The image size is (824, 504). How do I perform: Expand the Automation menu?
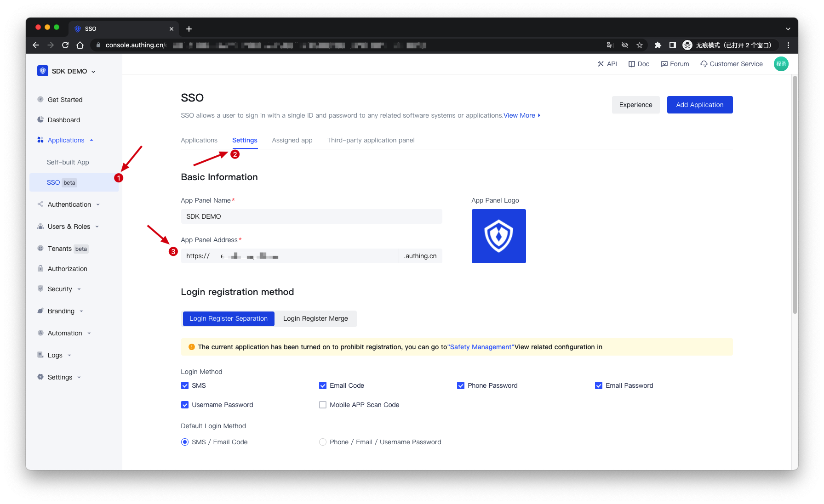[x=89, y=334]
